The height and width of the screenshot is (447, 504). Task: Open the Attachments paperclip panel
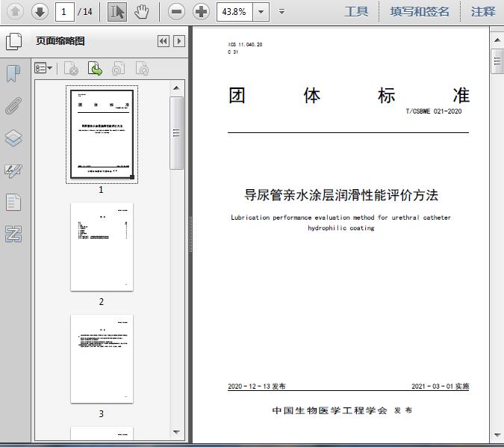coord(13,106)
